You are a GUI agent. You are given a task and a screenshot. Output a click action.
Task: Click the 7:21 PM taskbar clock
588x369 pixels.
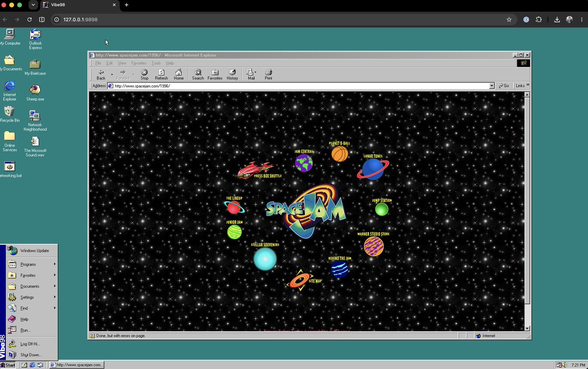pyautogui.click(x=579, y=365)
